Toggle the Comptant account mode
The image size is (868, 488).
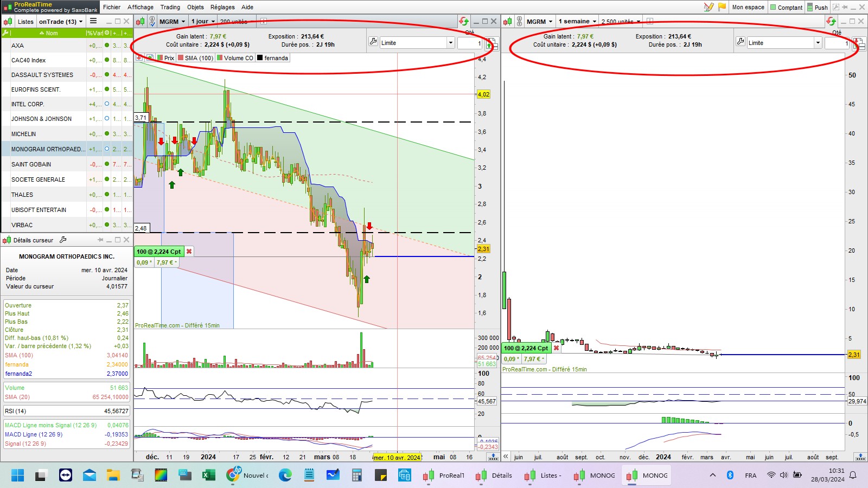point(786,7)
